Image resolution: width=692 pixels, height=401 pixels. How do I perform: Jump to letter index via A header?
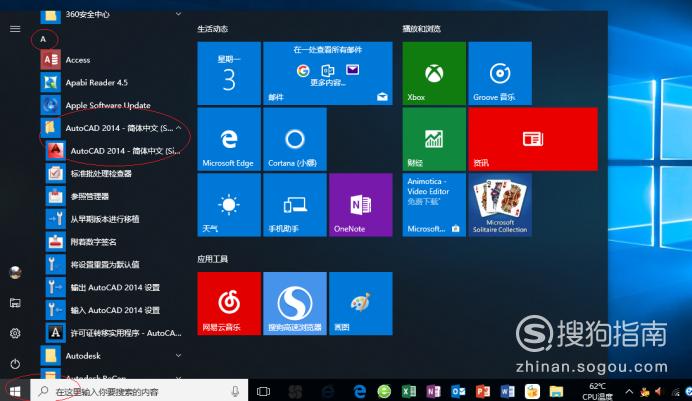click(43, 39)
